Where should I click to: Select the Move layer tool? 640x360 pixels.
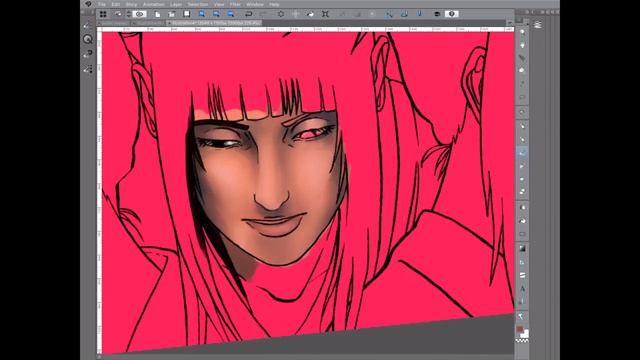pos(522,71)
